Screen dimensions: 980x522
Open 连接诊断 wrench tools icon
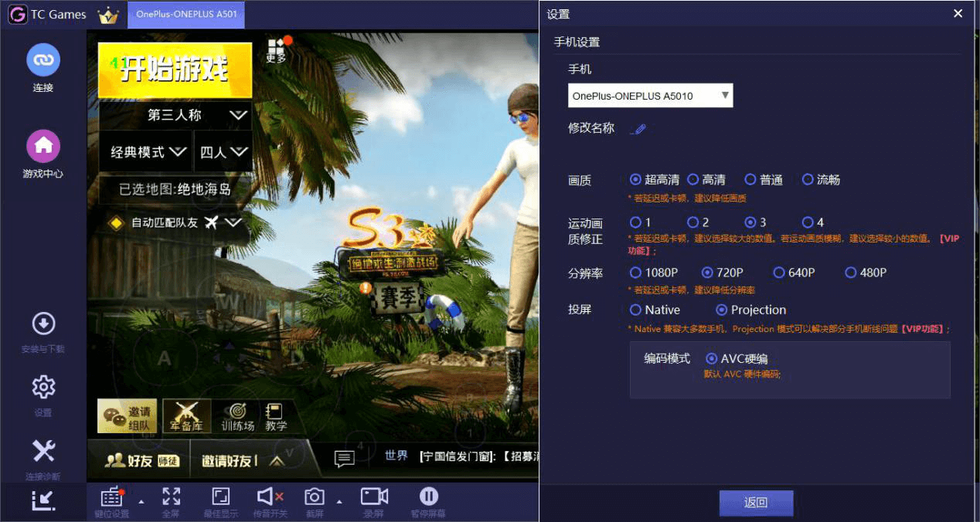point(43,451)
